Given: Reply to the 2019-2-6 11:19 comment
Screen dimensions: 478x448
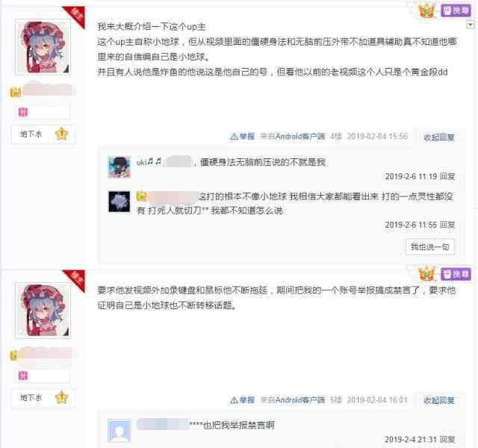Looking at the screenshot, I should (447, 176).
